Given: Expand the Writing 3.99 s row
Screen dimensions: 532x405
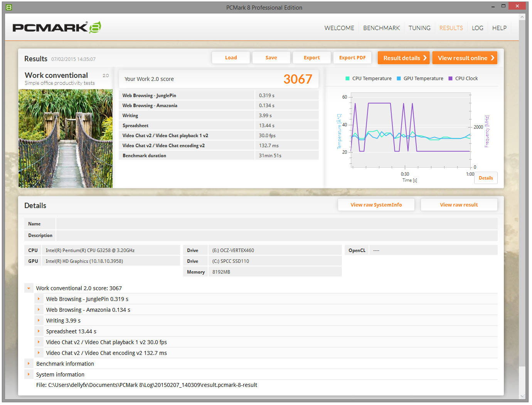Looking at the screenshot, I should point(39,321).
